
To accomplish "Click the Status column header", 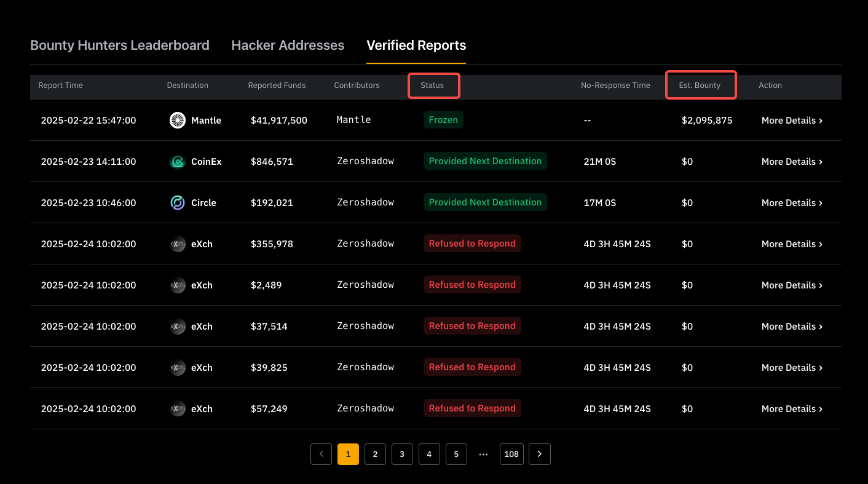I will pos(432,85).
